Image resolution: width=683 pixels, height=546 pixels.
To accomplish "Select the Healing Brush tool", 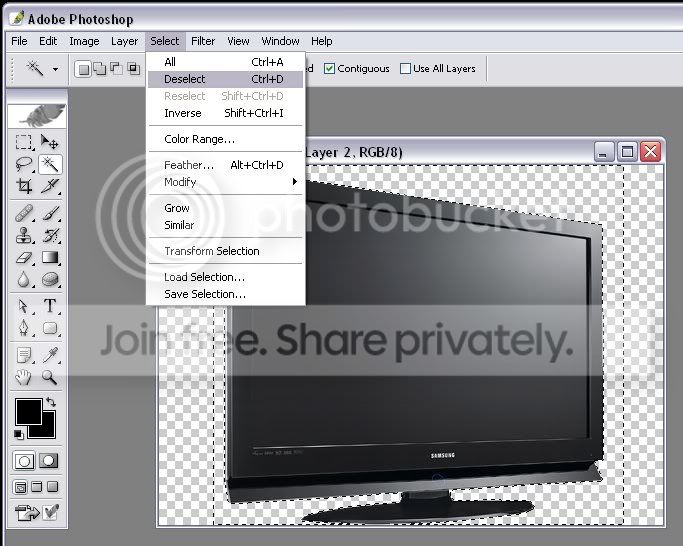I will click(x=24, y=214).
